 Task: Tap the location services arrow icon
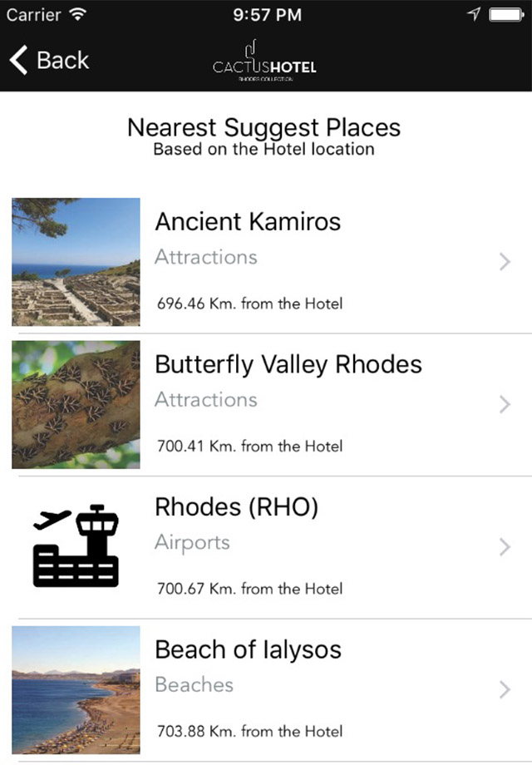pyautogui.click(x=475, y=14)
